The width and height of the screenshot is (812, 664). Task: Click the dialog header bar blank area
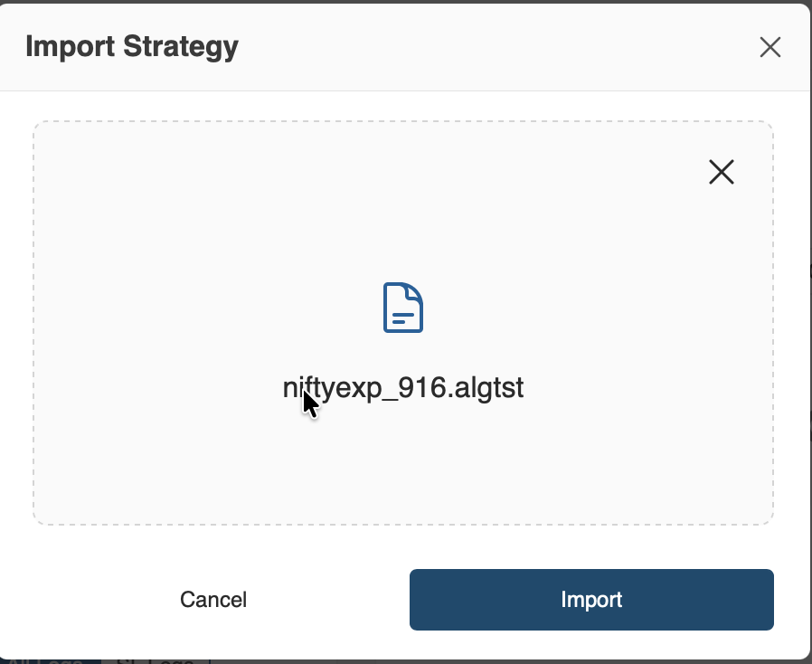(497, 46)
